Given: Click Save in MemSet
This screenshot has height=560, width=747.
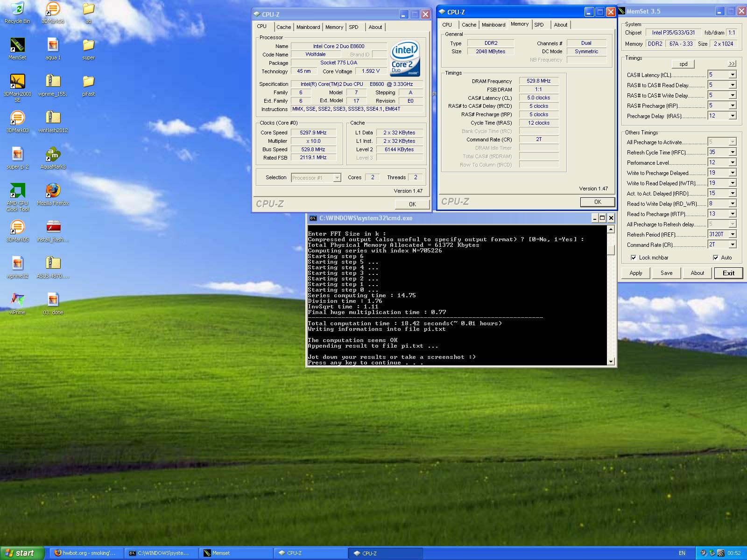Looking at the screenshot, I should [667, 273].
